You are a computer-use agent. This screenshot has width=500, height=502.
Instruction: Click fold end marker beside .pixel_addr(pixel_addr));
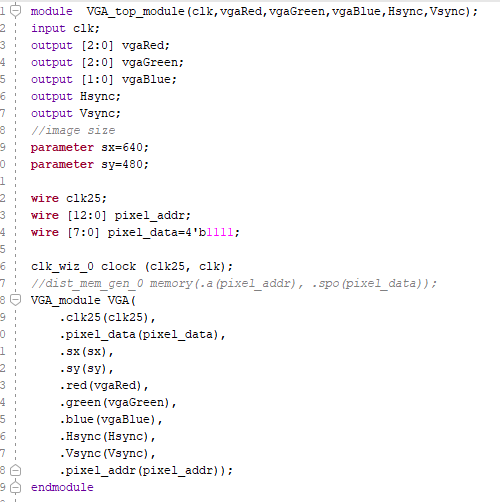[15, 470]
